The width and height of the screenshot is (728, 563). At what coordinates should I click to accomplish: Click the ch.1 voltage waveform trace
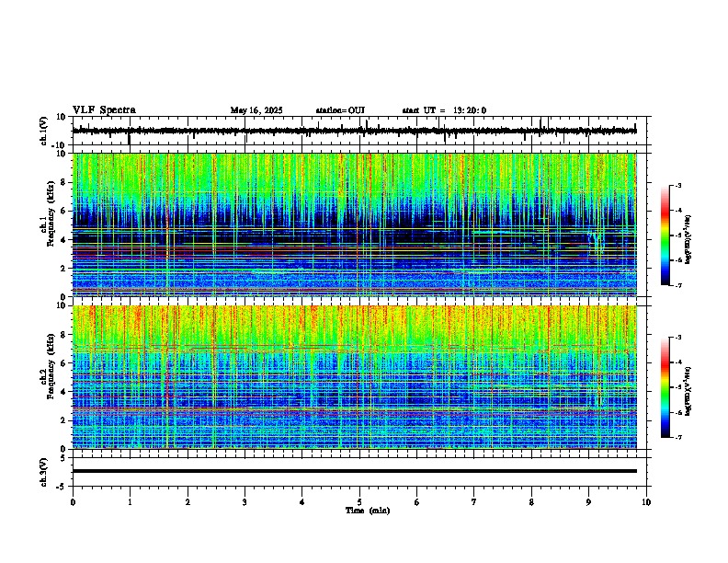coord(355,131)
